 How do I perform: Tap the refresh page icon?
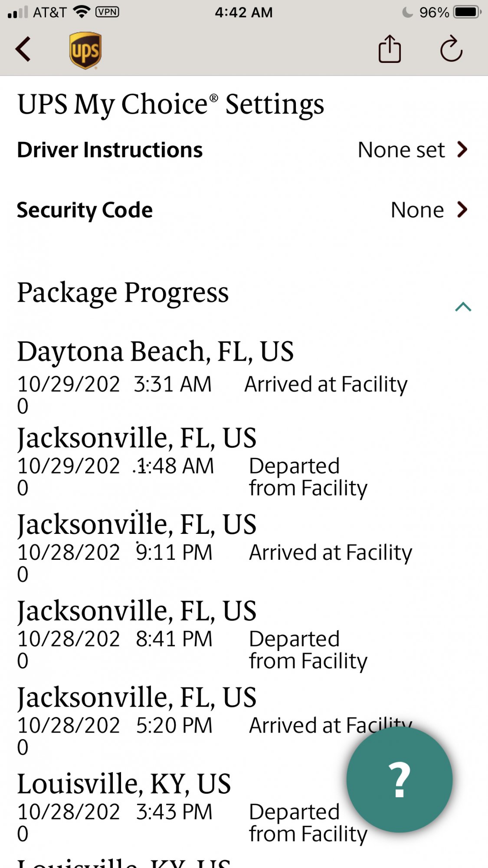pos(451,49)
